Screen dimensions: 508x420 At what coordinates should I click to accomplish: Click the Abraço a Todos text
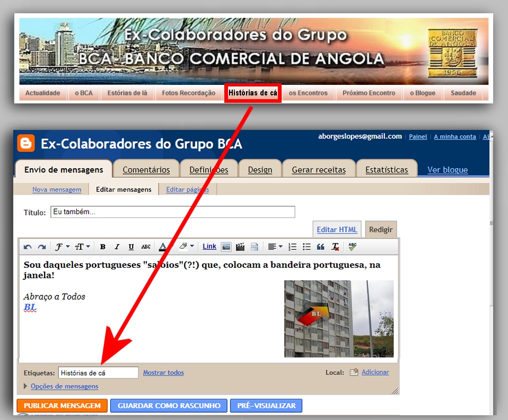click(55, 296)
